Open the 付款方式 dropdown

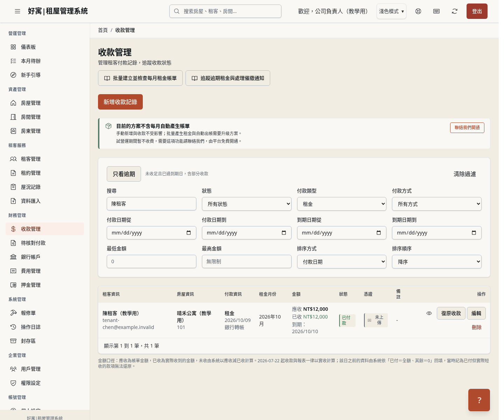[437, 204]
